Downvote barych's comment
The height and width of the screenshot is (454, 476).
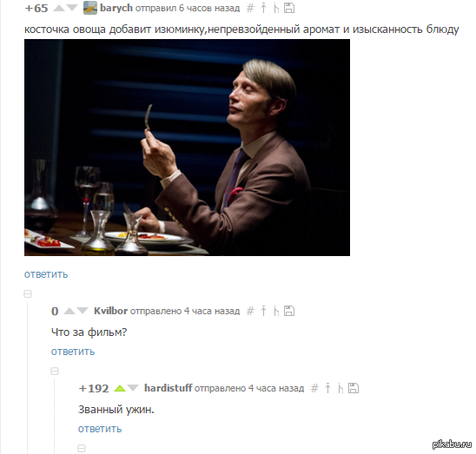tap(72, 8)
